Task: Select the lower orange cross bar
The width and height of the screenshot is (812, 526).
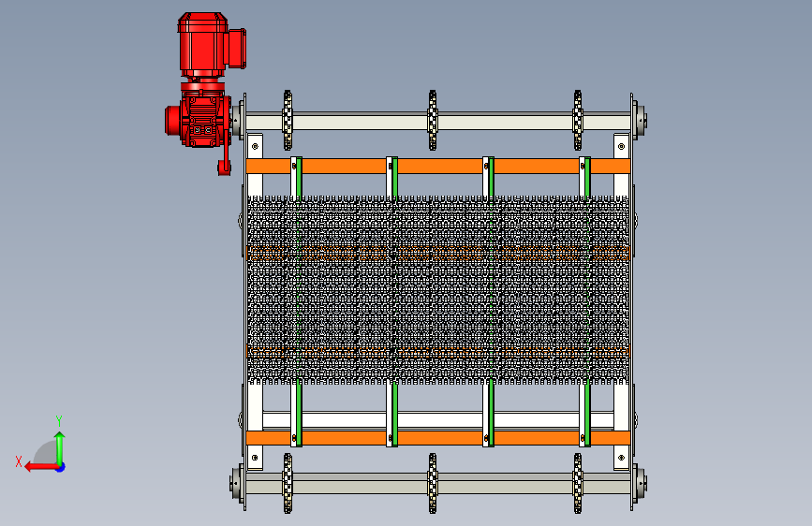Action: pos(438,439)
